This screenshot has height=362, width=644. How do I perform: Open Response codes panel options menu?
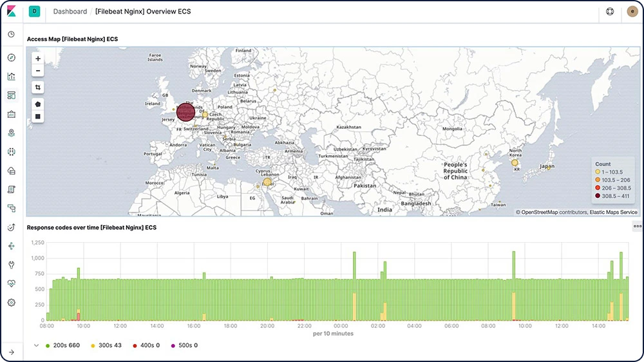pyautogui.click(x=638, y=226)
